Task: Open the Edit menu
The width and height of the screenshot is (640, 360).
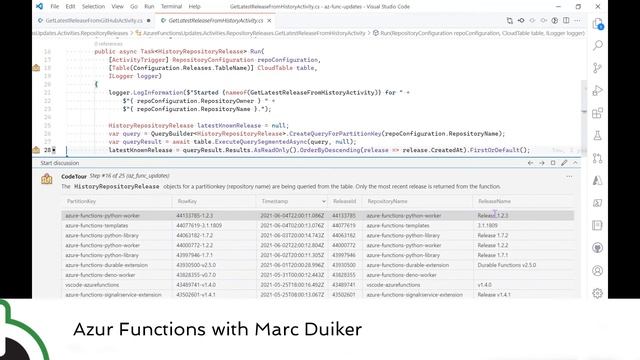Action: click(x=70, y=7)
